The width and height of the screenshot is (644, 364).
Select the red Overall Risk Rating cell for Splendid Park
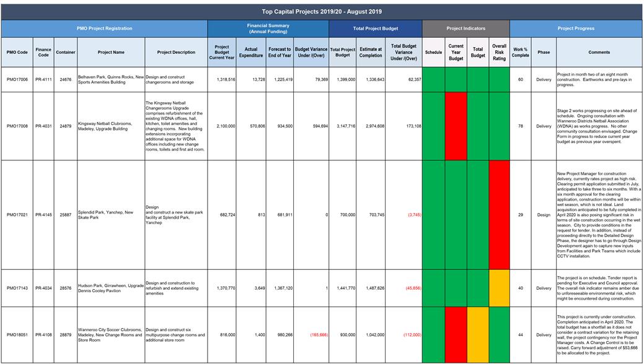(499, 215)
